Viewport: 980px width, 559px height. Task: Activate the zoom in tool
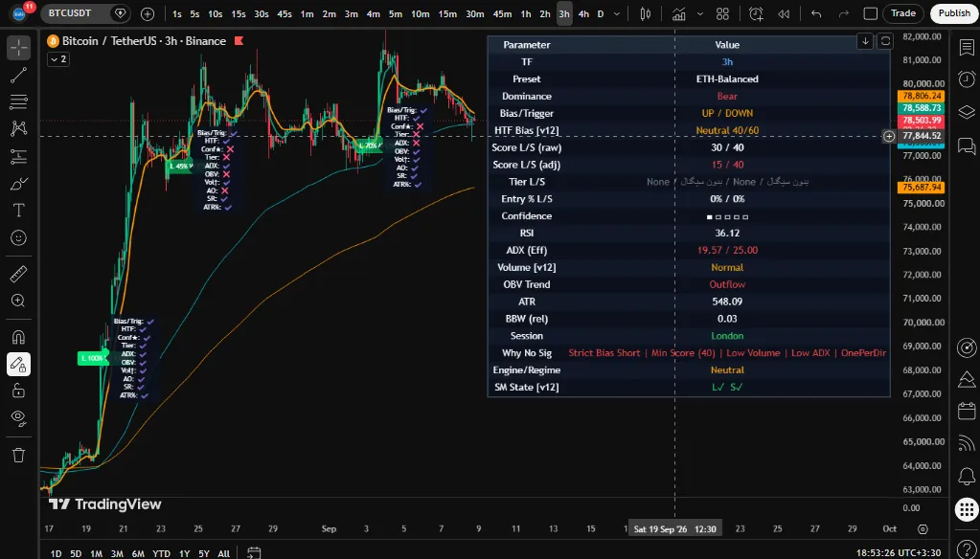point(19,301)
